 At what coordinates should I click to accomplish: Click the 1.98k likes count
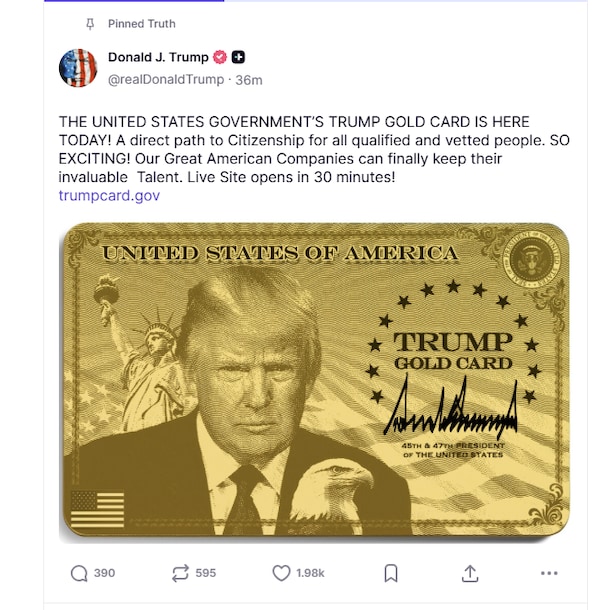tap(310, 573)
